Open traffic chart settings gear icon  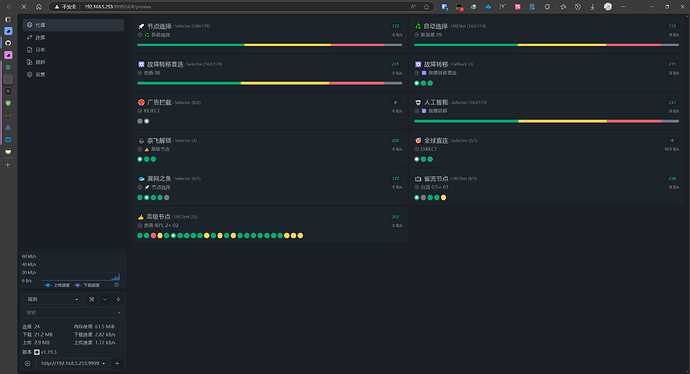117,285
